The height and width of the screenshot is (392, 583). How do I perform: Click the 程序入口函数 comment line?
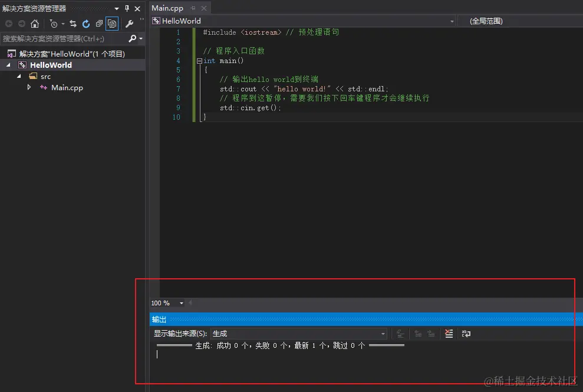[233, 51]
